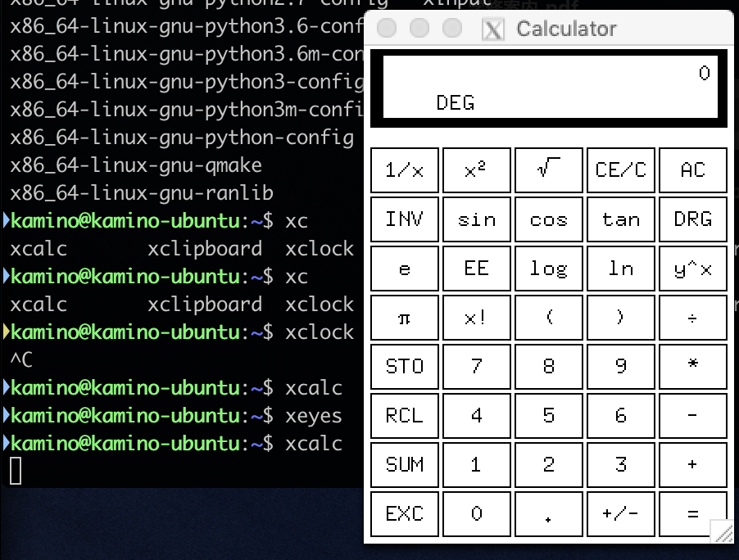Screen dimensions: 739x560
Task: Click the RCL recall memory button
Action: (405, 415)
